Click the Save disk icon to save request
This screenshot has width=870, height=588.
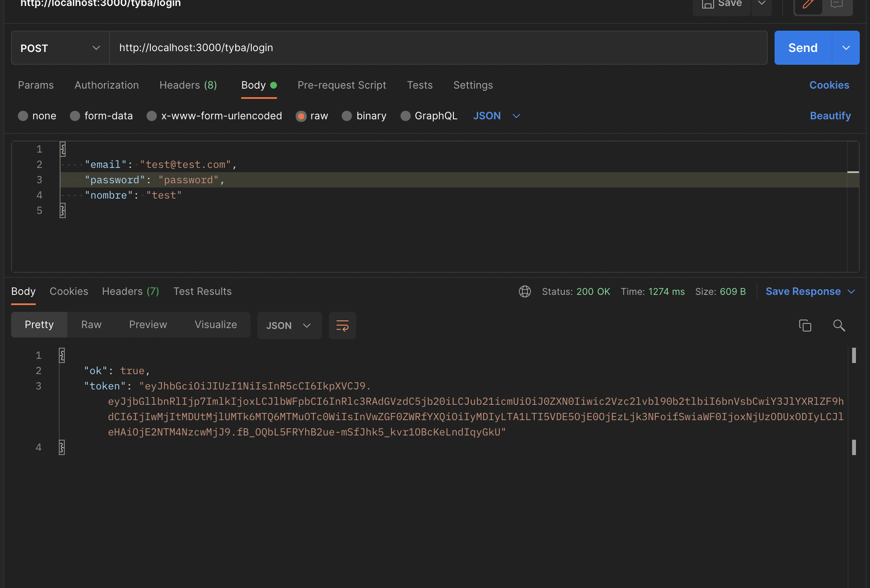pyautogui.click(x=708, y=4)
